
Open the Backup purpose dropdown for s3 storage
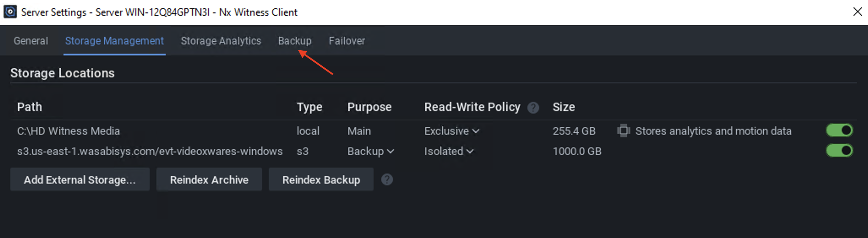(371, 151)
